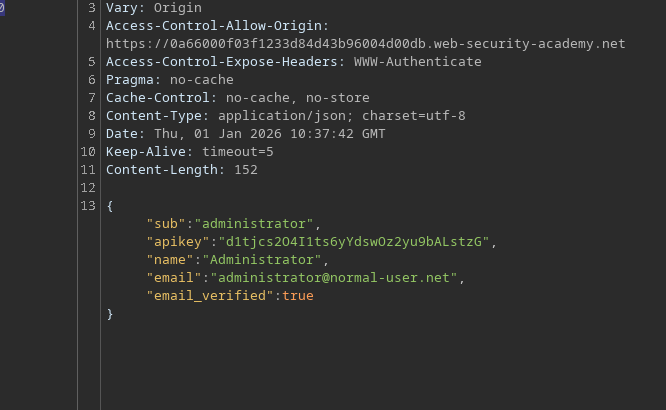Image resolution: width=666 pixels, height=410 pixels.
Task: Click the "name" JSON key
Action: click(x=169, y=260)
